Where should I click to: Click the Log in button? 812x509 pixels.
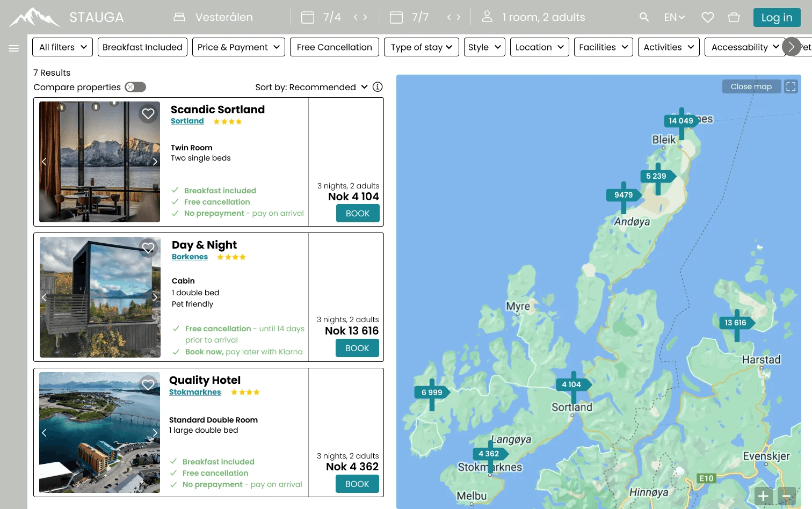point(777,17)
